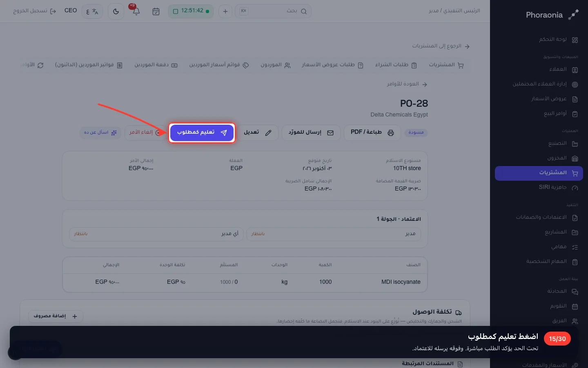This screenshot has height=368, width=588.
Task: Switch to 'فواتير الموردين (الدائنون)' tab
Action: [89, 65]
